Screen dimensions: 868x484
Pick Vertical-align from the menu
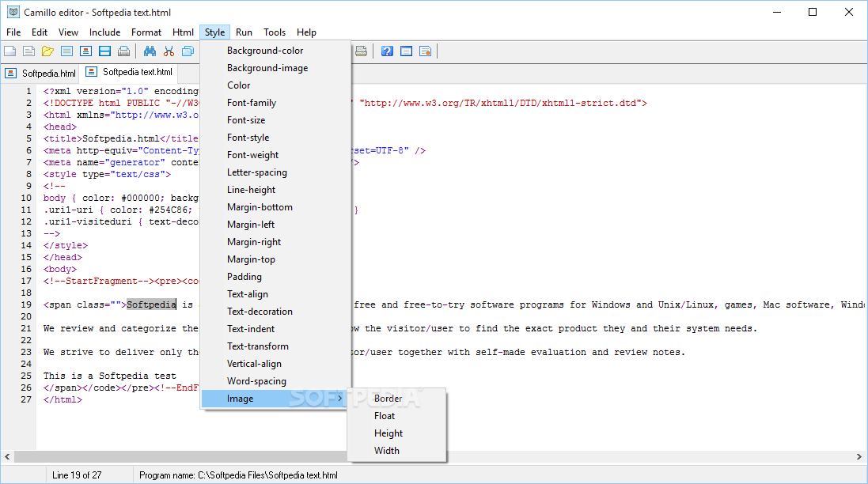pos(275,364)
